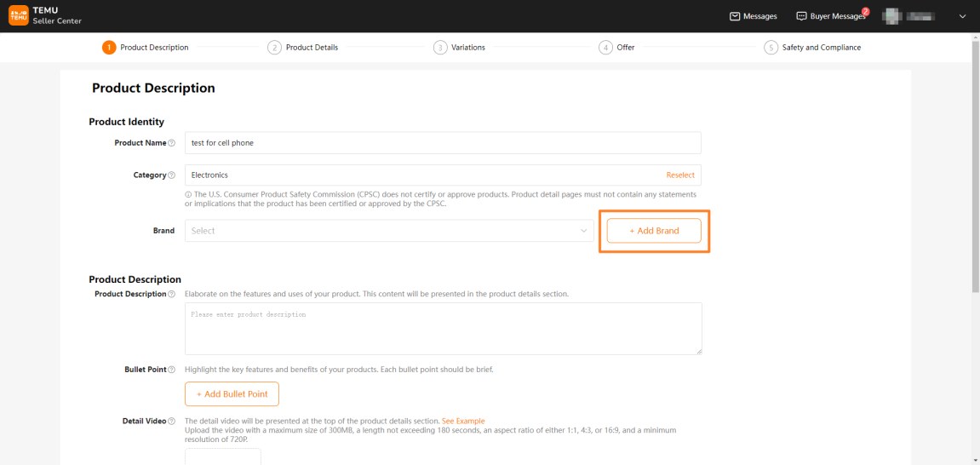The image size is (980, 465).
Task: Click the TEMU Seller Center logo
Action: [45, 15]
